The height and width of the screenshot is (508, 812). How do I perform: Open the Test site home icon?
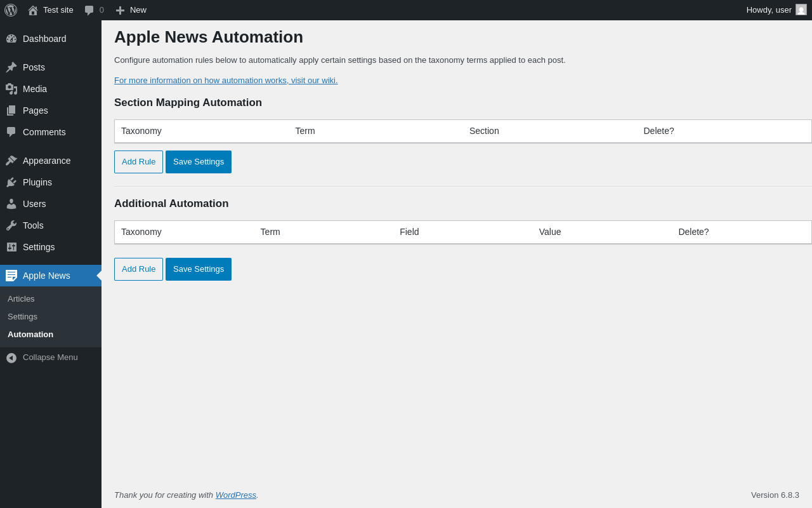33,10
